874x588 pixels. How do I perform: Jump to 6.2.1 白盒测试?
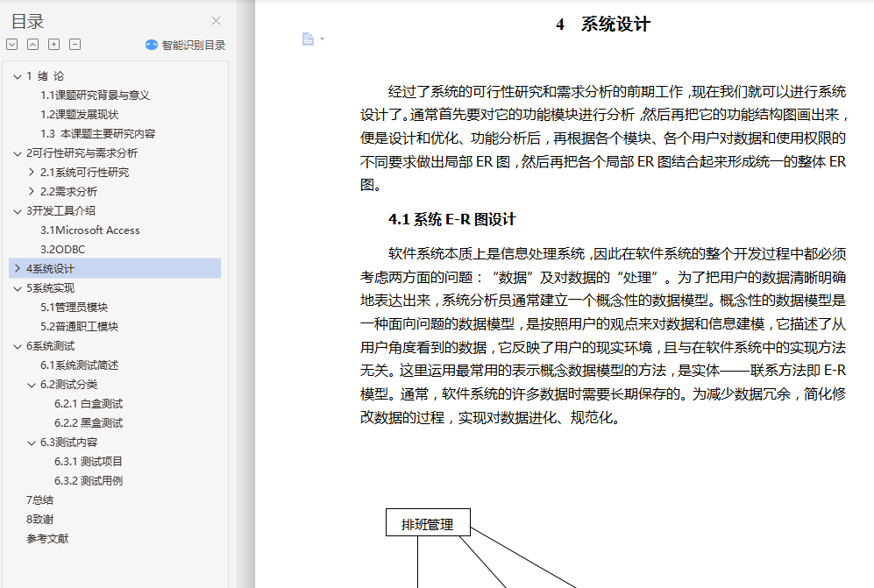tap(89, 403)
